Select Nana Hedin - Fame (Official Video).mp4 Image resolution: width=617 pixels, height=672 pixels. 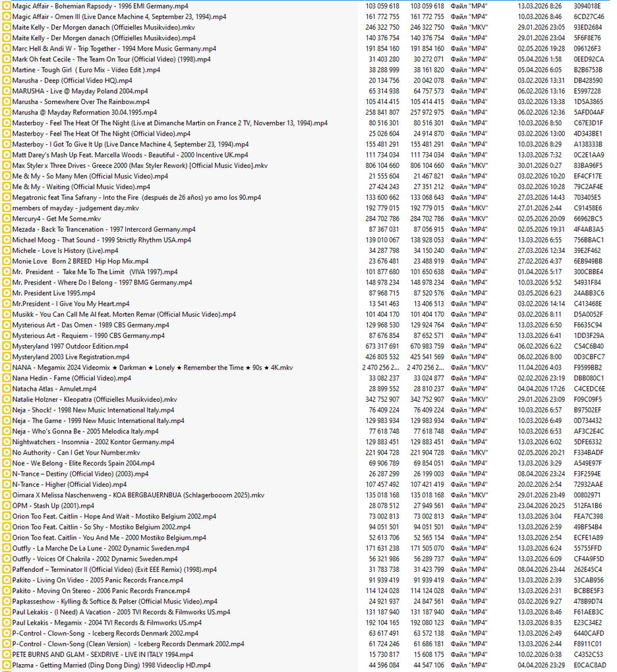(x=72, y=378)
